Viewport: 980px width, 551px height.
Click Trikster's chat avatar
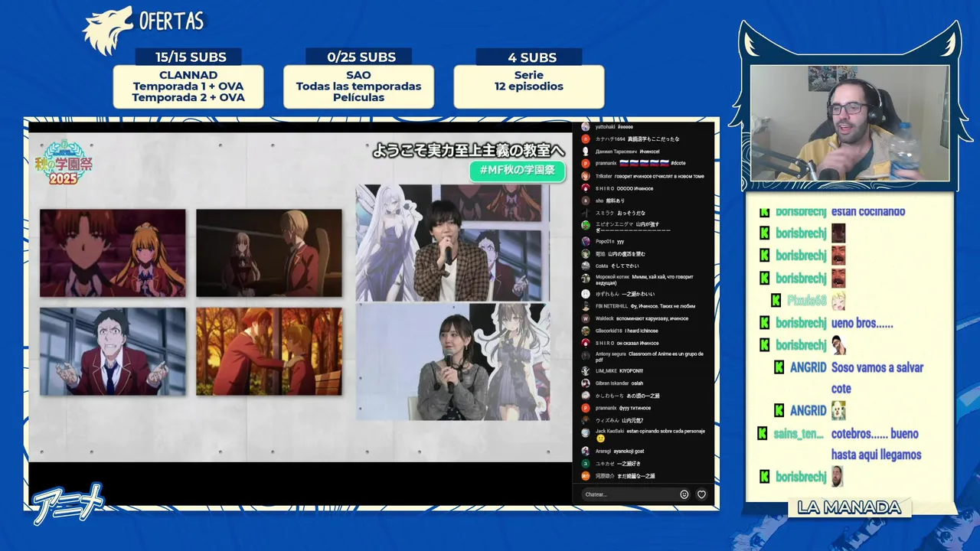point(586,176)
